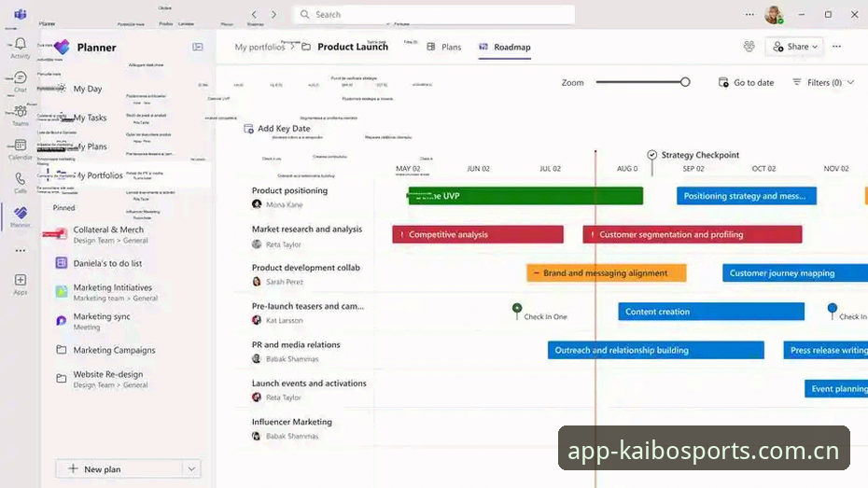Click the Share button
868x488 pixels.
(x=794, y=47)
